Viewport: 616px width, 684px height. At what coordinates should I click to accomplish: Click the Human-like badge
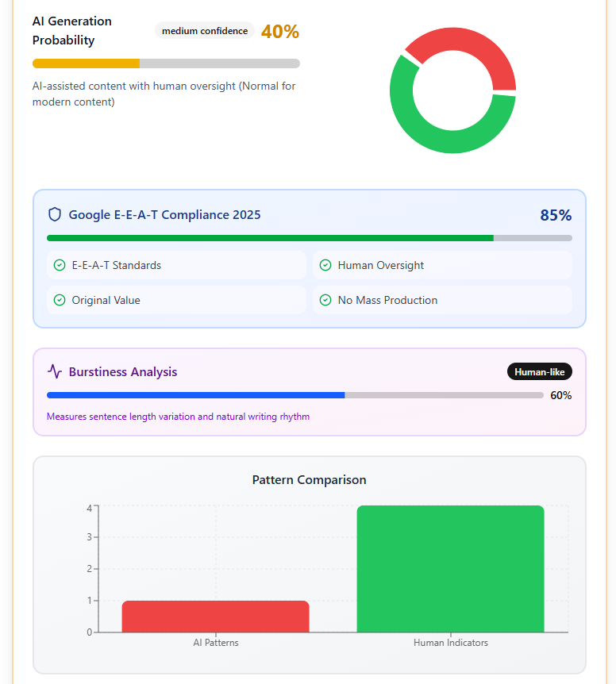pyautogui.click(x=539, y=371)
